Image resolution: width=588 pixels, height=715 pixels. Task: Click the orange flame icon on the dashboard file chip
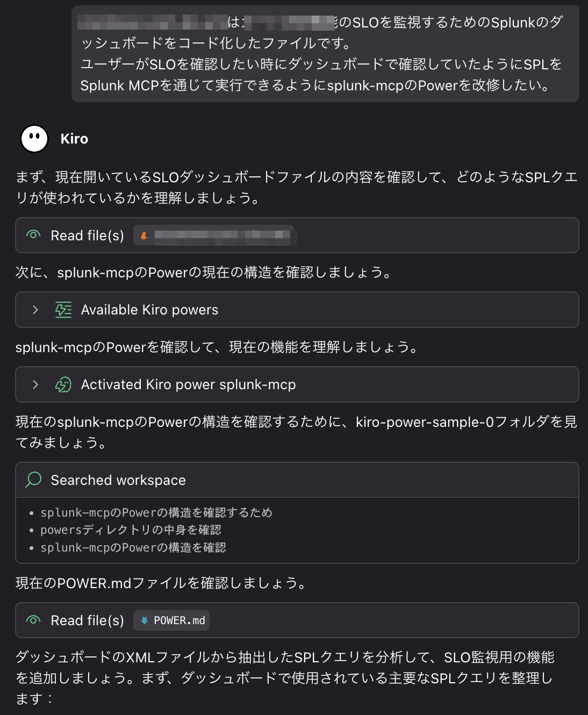144,235
